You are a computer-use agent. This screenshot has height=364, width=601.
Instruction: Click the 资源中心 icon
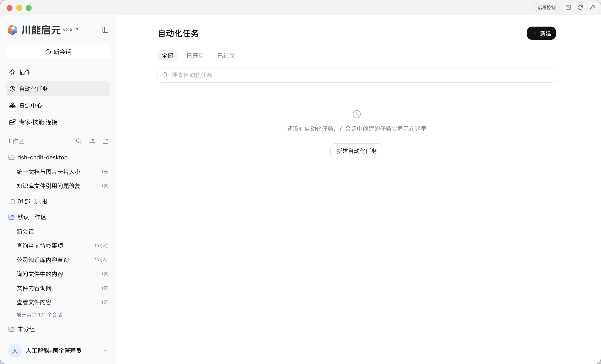(12, 105)
